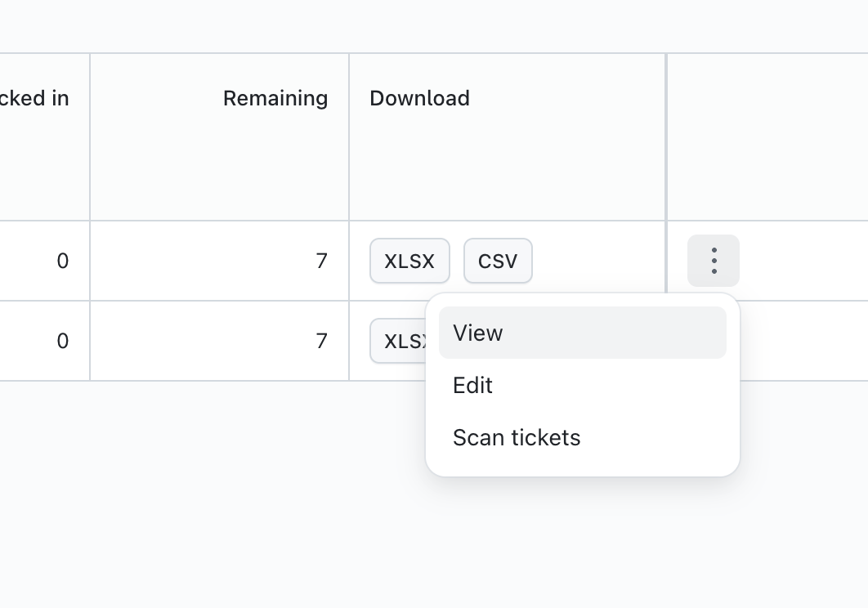Viewport: 868px width, 608px height.
Task: Click the three-dot row actions icon
Action: [714, 261]
